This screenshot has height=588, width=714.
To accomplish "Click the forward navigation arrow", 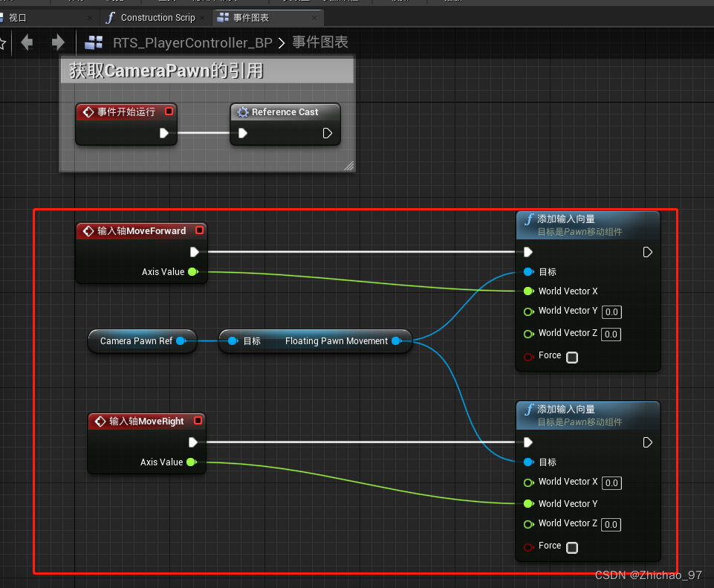I will tap(57, 43).
